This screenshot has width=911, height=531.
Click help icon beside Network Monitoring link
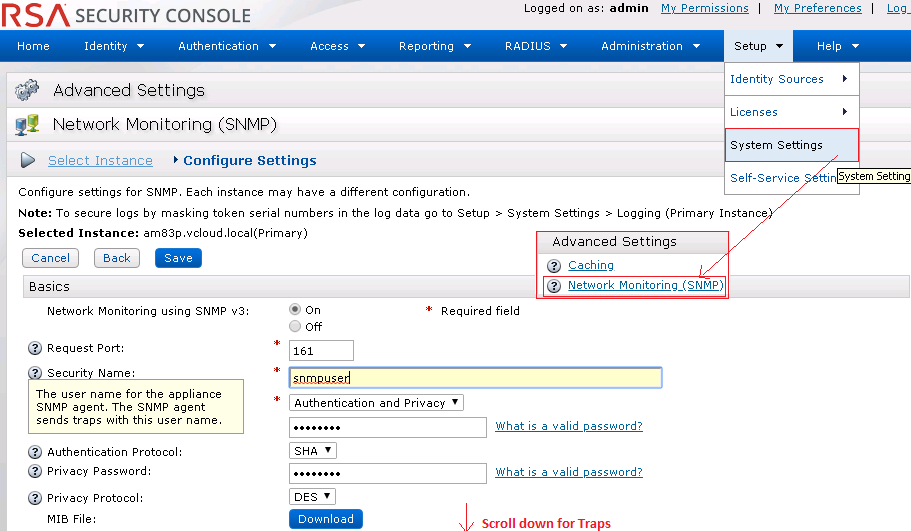(554, 286)
